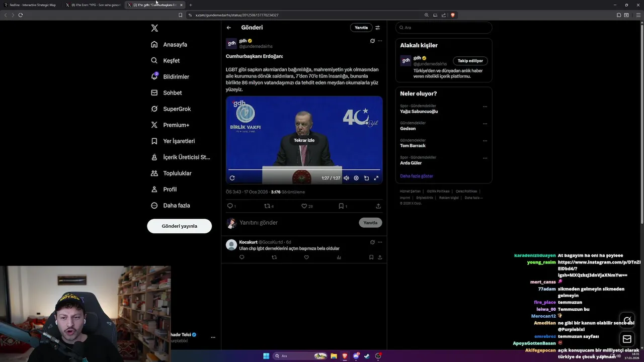Viewport: 644px width, 362px height.
Task: Switch to X'te Eren YPG tab
Action: (x=93, y=5)
